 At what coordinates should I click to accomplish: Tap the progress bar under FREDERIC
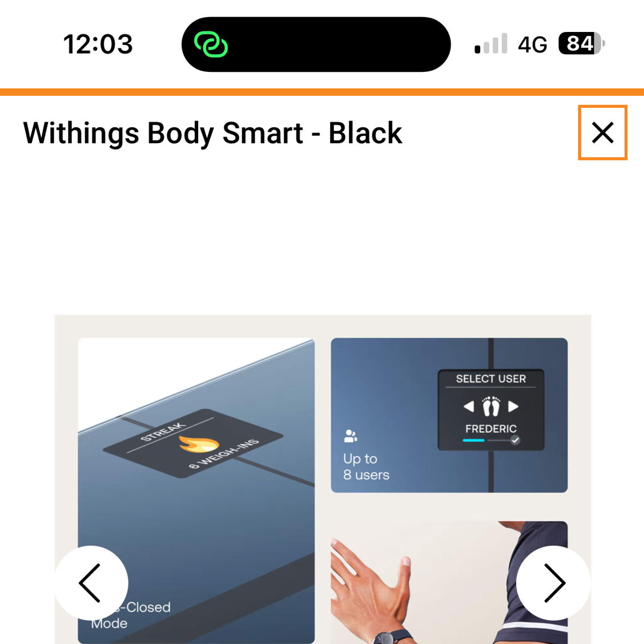coord(491,440)
